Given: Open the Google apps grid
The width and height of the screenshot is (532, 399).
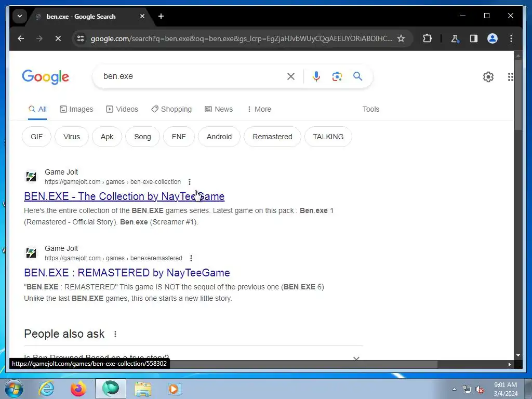Looking at the screenshot, I should pyautogui.click(x=510, y=77).
